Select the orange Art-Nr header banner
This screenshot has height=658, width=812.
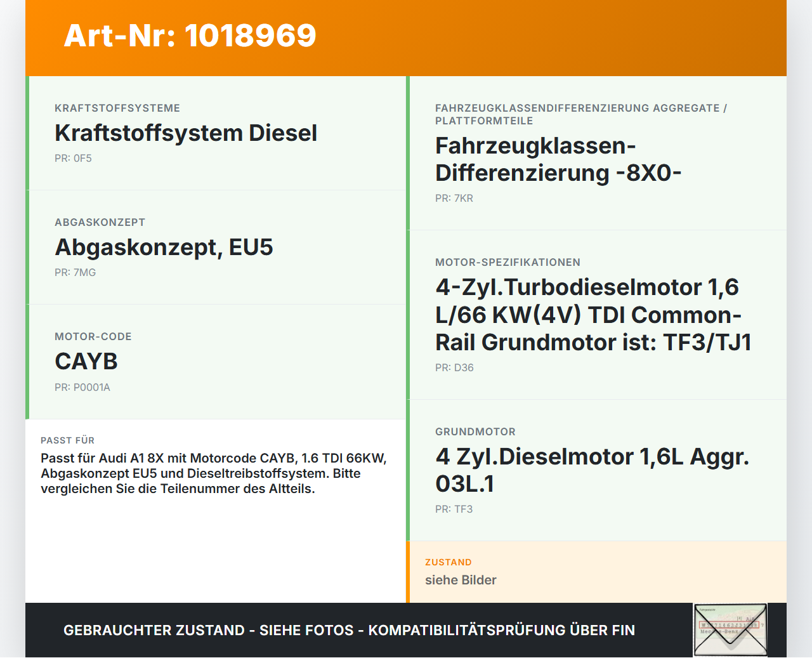coord(406,38)
